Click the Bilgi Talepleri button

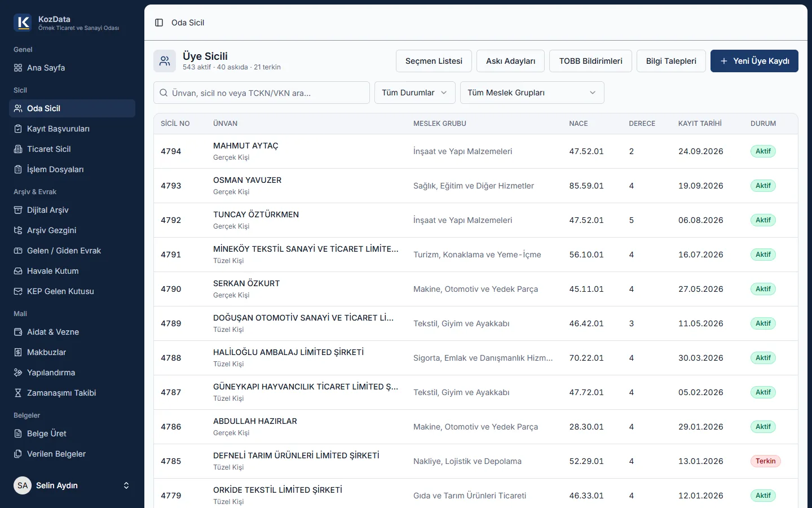pyautogui.click(x=671, y=61)
